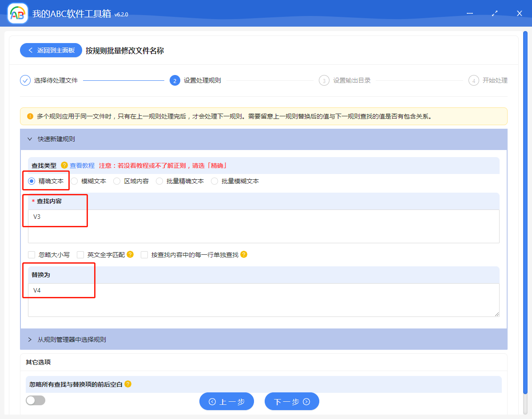The width and height of the screenshot is (532, 419).
Task: Click the warning icon in the yellow notice banner
Action: 29,116
